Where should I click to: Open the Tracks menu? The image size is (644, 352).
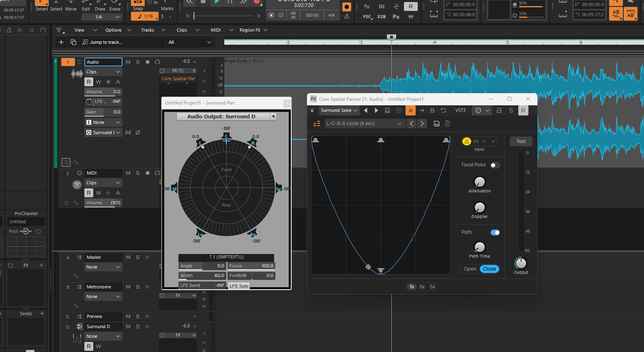tap(148, 30)
